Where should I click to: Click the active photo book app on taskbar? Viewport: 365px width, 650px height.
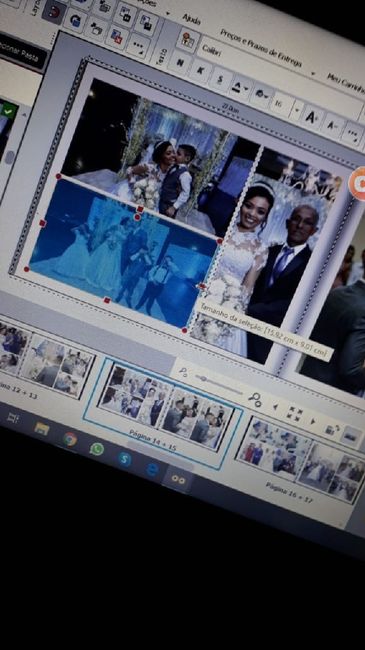179,480
